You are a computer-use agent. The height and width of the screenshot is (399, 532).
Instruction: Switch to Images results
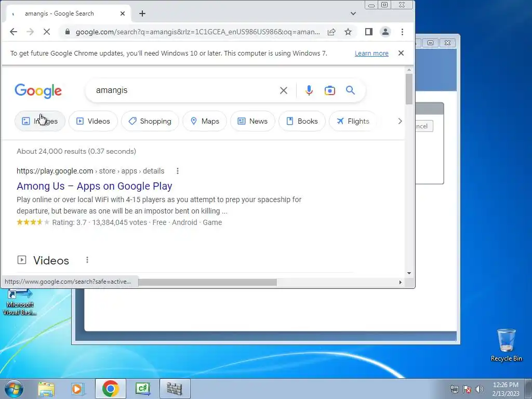point(40,121)
